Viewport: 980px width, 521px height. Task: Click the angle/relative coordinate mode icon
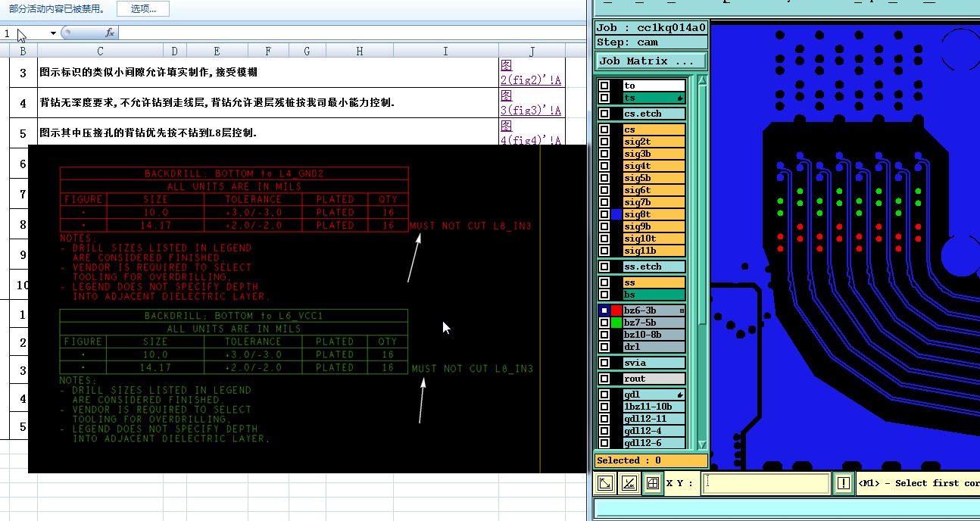629,483
